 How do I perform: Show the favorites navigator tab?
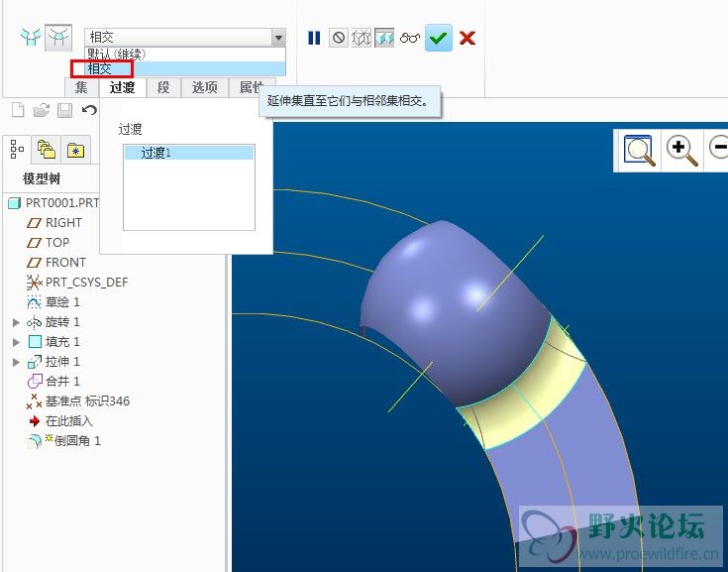coord(75,150)
